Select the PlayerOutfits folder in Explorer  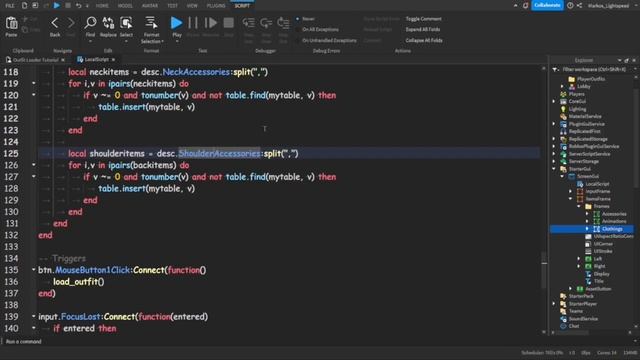[x=591, y=79]
